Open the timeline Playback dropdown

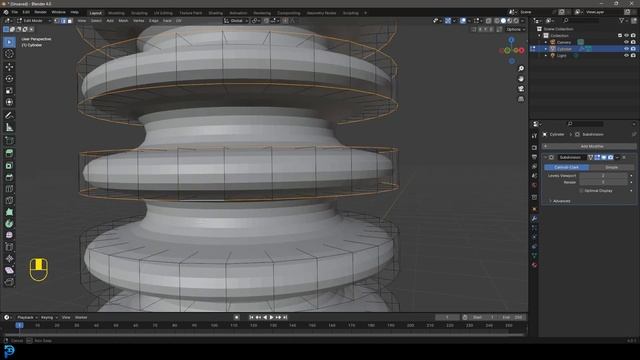point(27,317)
